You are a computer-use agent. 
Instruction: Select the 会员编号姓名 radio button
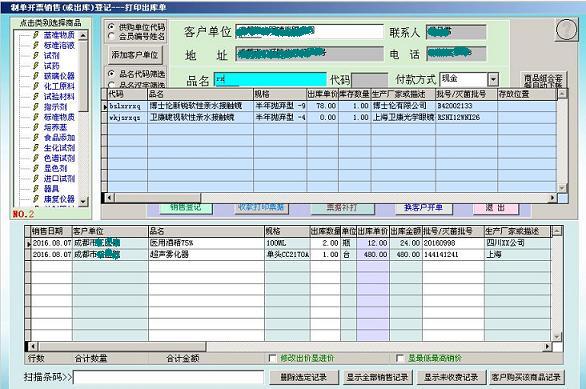(111, 36)
